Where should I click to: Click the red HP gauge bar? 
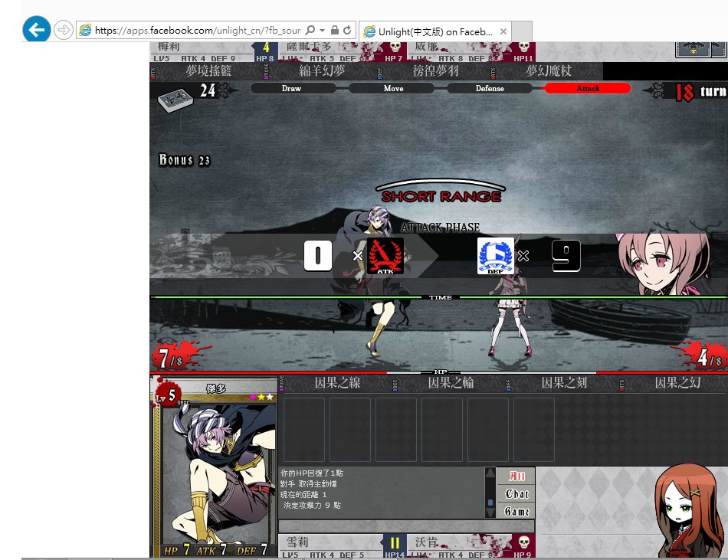[438, 372]
